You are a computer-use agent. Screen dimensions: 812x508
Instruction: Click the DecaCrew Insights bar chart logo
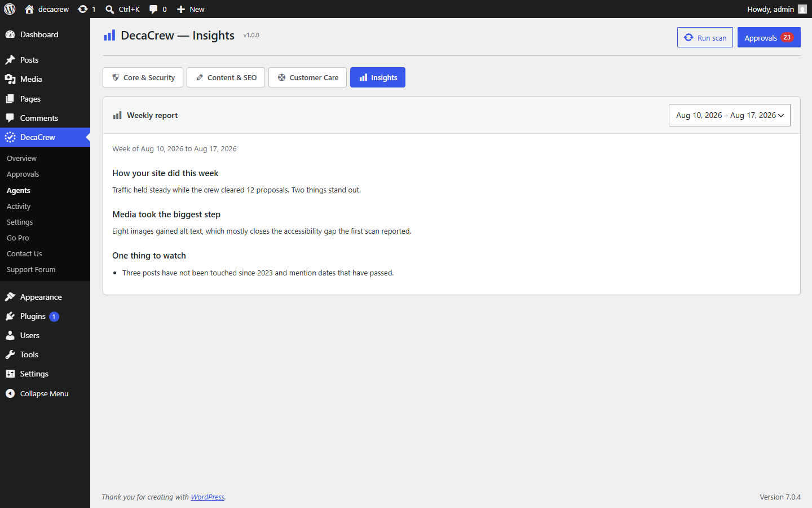(109, 36)
